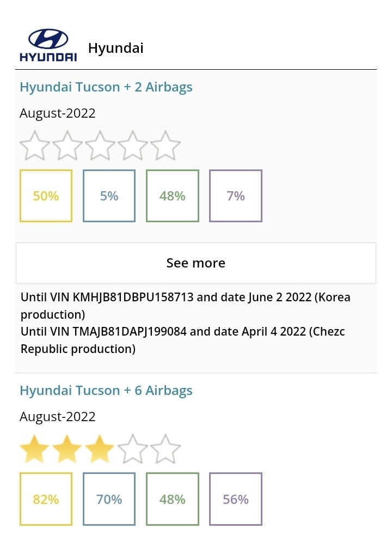Click the first gold star of the 6 Airbags rating
Viewport: 392px width, 541px height.
point(35,448)
